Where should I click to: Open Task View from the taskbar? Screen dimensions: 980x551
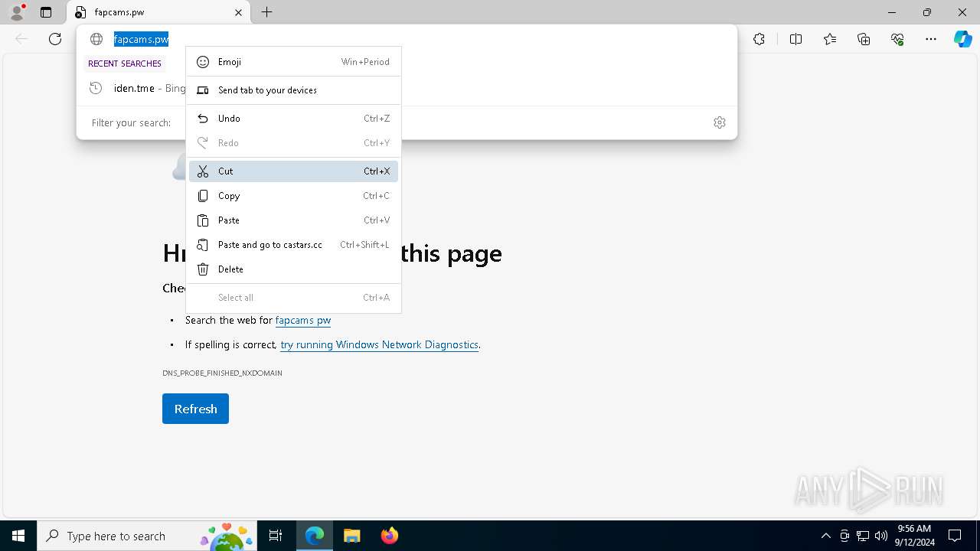coord(276,536)
